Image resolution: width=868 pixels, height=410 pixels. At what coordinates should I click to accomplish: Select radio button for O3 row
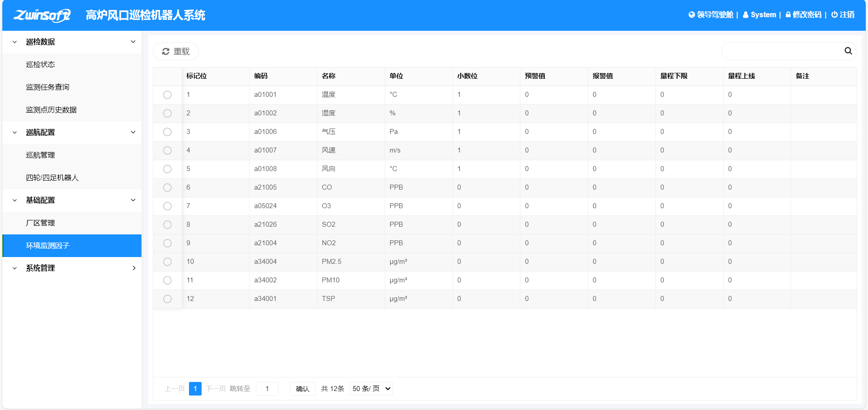point(167,206)
